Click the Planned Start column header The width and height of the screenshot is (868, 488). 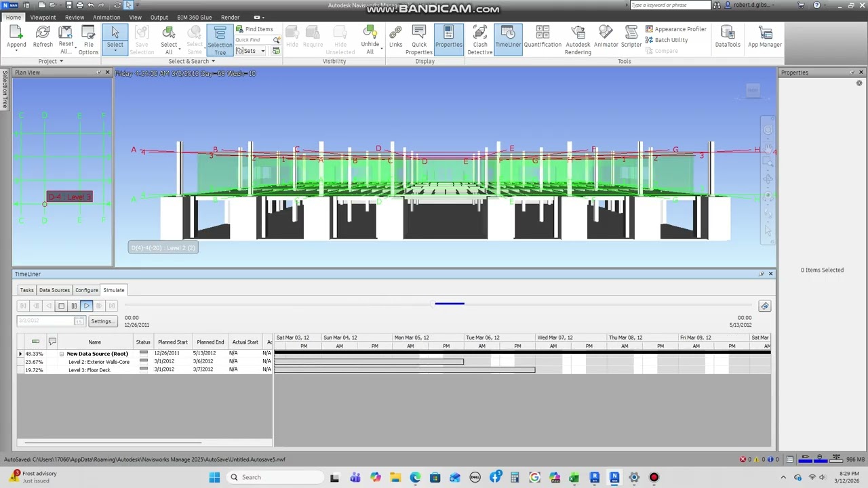[x=173, y=342]
